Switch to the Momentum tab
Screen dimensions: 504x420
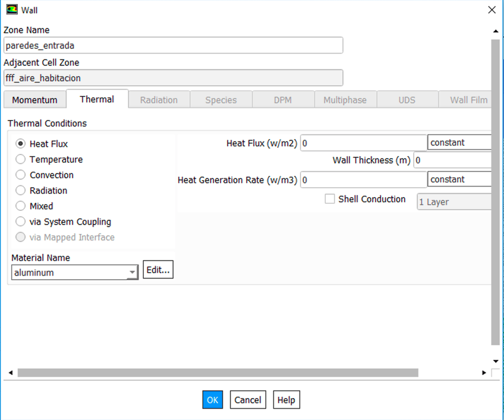pyautogui.click(x=34, y=100)
